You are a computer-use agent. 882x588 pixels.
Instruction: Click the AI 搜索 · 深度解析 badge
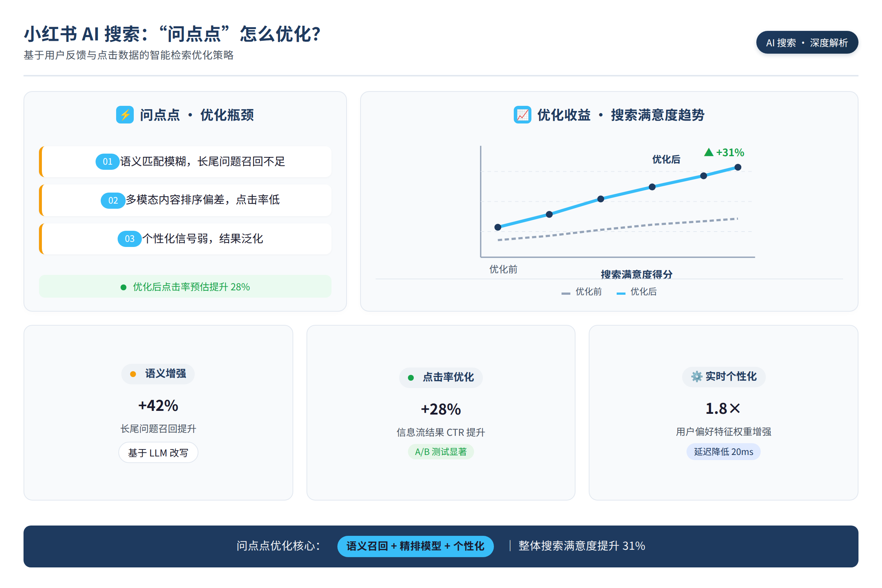807,42
